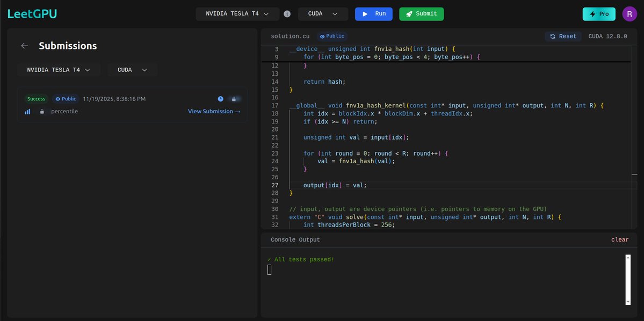Run the CUDA solution
The width and height of the screenshot is (644, 321).
tap(373, 13)
